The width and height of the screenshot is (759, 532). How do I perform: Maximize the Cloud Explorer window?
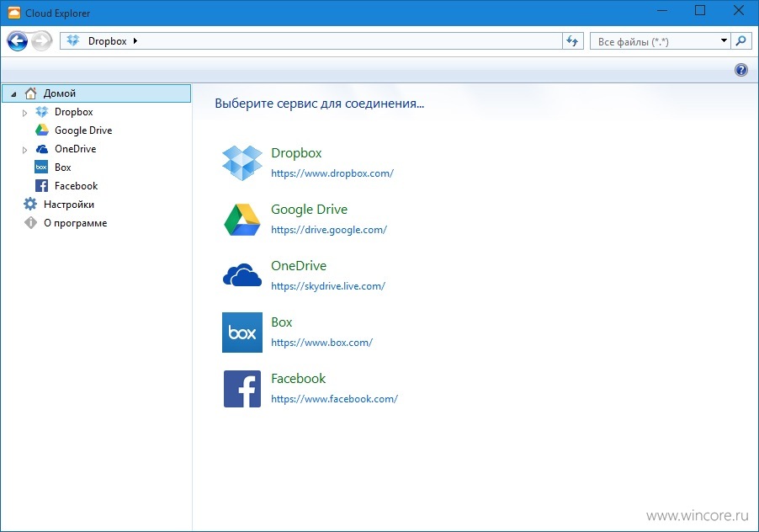click(x=700, y=11)
